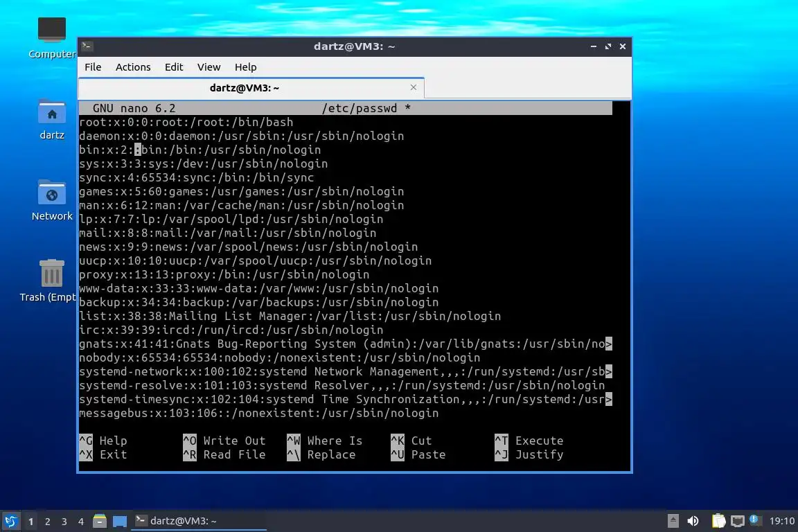Viewport: 798px width, 532px height.
Task: Switch to workspace 1
Action: point(31,522)
